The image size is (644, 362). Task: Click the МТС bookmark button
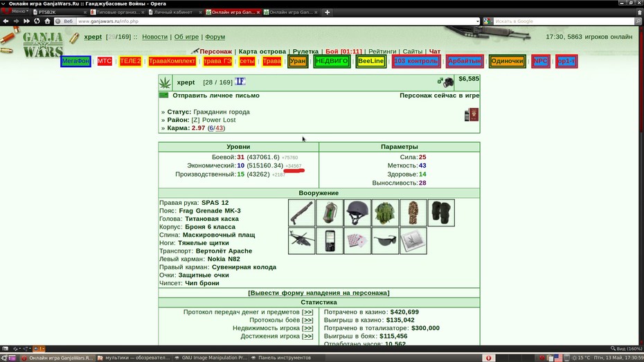tap(105, 61)
